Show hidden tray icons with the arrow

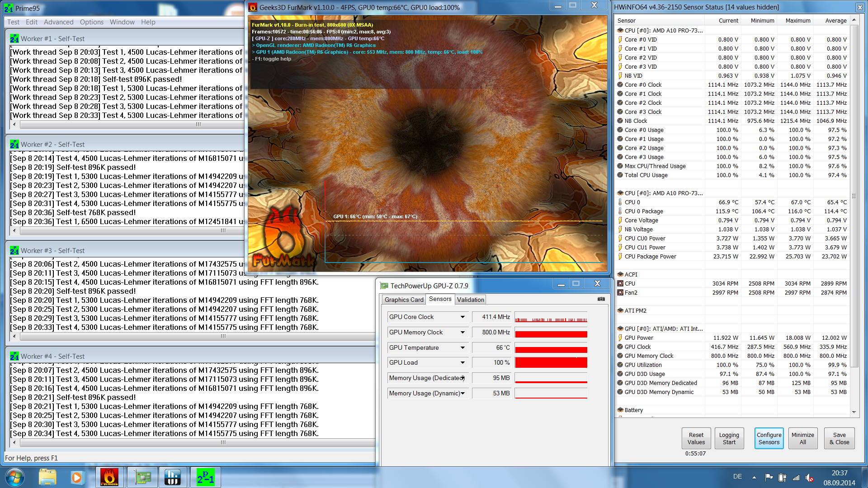(754, 477)
